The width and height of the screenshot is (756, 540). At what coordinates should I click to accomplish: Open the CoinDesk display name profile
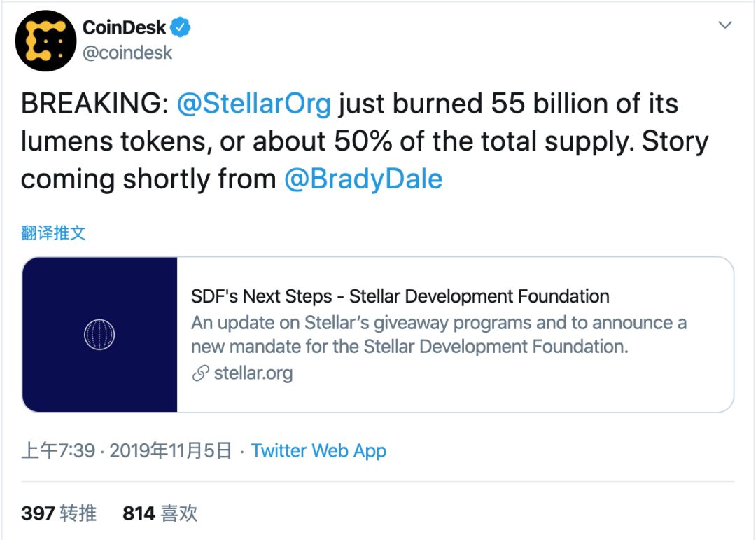(x=125, y=27)
